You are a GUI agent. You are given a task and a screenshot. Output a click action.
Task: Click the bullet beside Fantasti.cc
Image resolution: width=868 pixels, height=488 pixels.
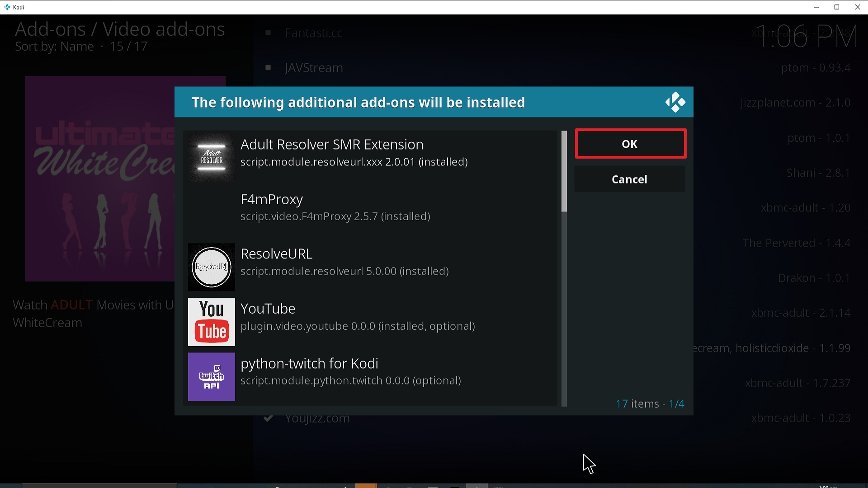268,33
